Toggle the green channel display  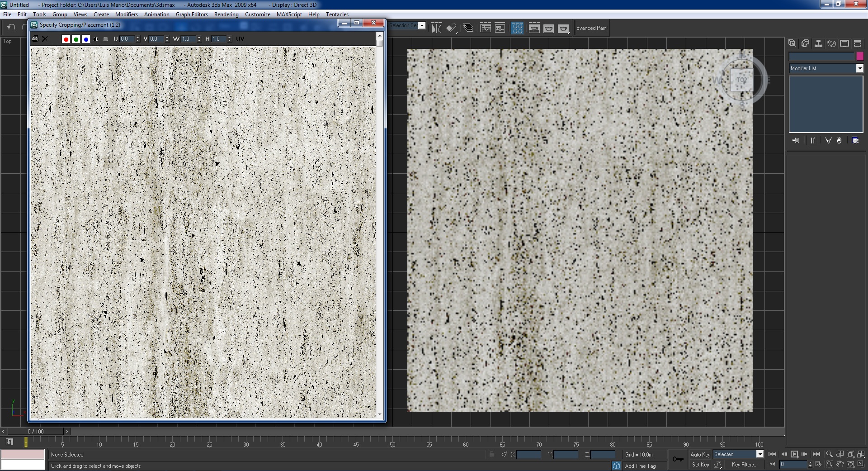click(76, 39)
